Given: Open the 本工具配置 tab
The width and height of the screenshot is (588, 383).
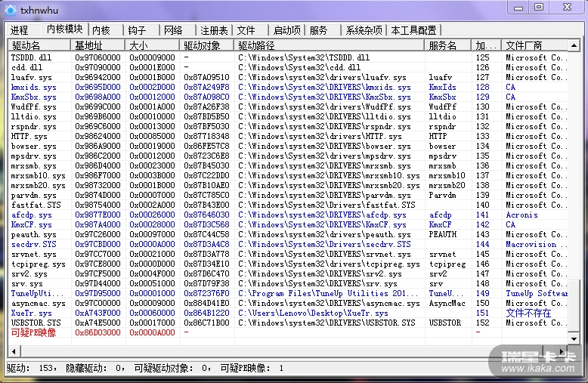Looking at the screenshot, I should pos(413,30).
